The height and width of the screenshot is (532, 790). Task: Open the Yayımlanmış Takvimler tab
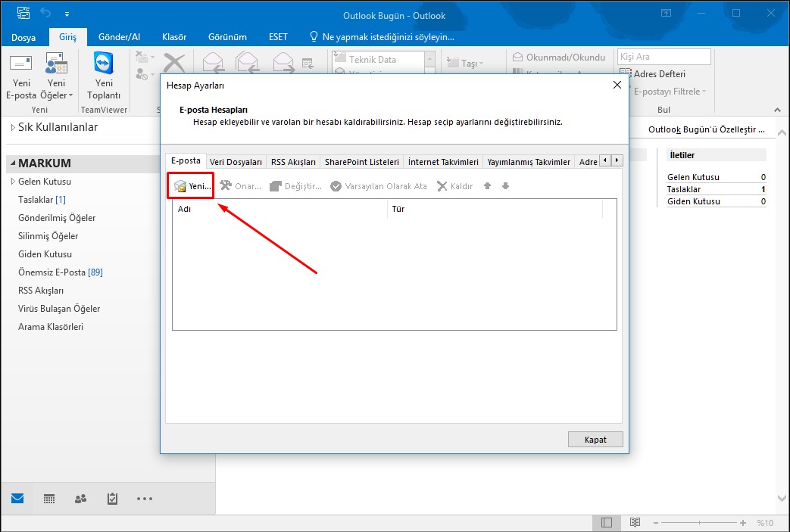click(529, 161)
